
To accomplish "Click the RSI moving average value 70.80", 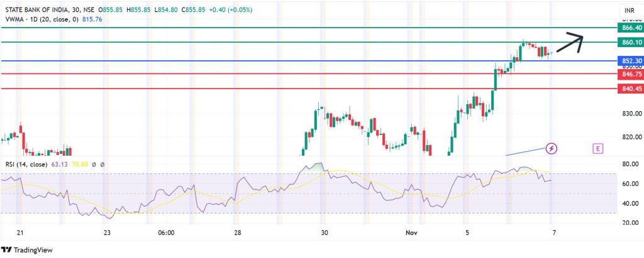I will [80, 164].
